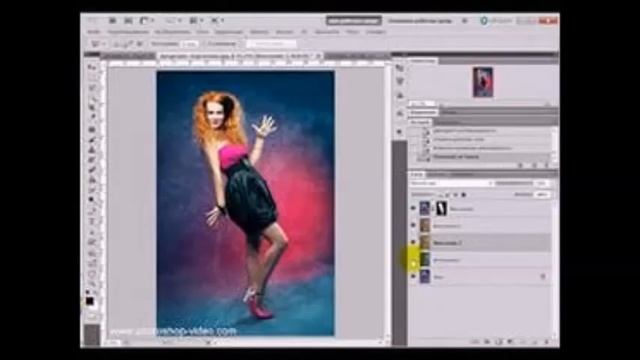Open the layer Opacity value dropdown

542,183
